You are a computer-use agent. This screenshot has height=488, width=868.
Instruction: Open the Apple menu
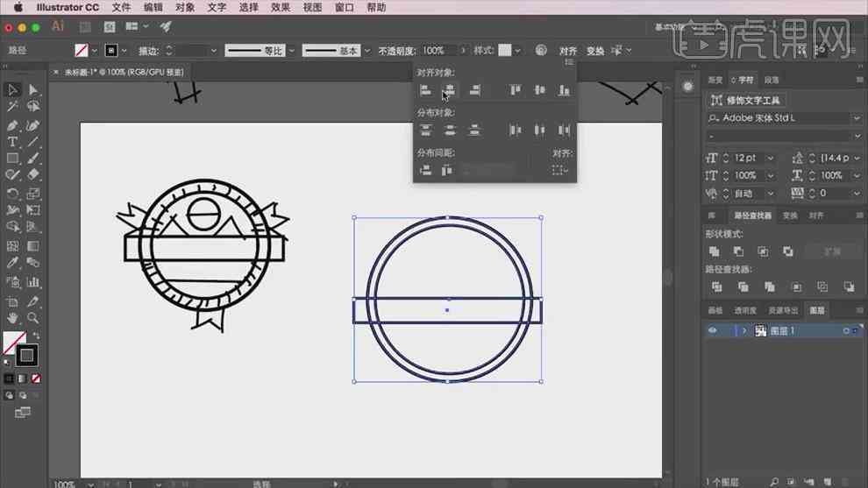[18, 8]
